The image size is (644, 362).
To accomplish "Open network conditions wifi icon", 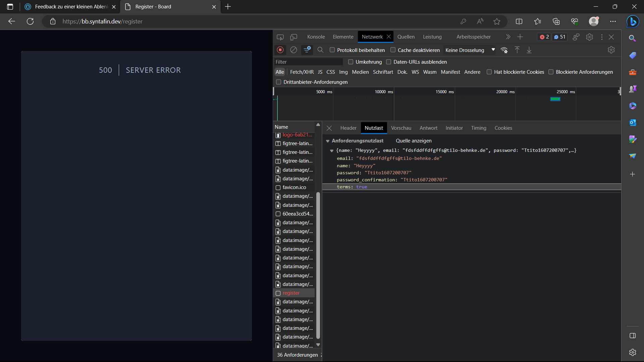I will pyautogui.click(x=504, y=50).
